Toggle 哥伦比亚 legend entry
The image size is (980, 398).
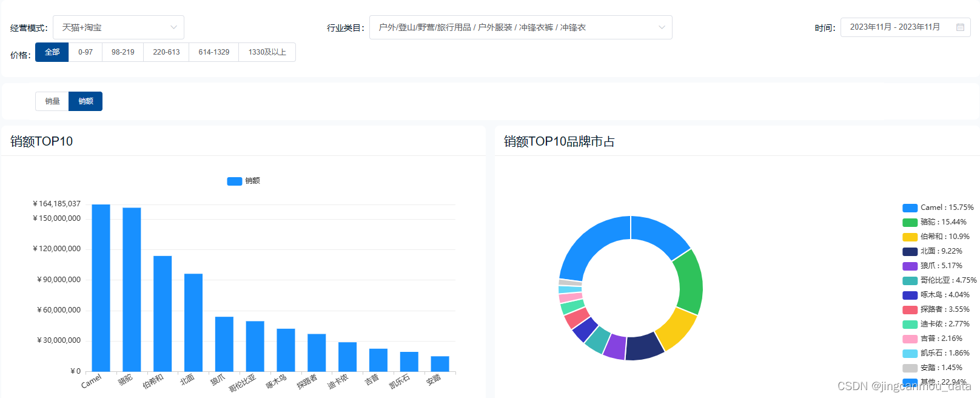(x=939, y=280)
